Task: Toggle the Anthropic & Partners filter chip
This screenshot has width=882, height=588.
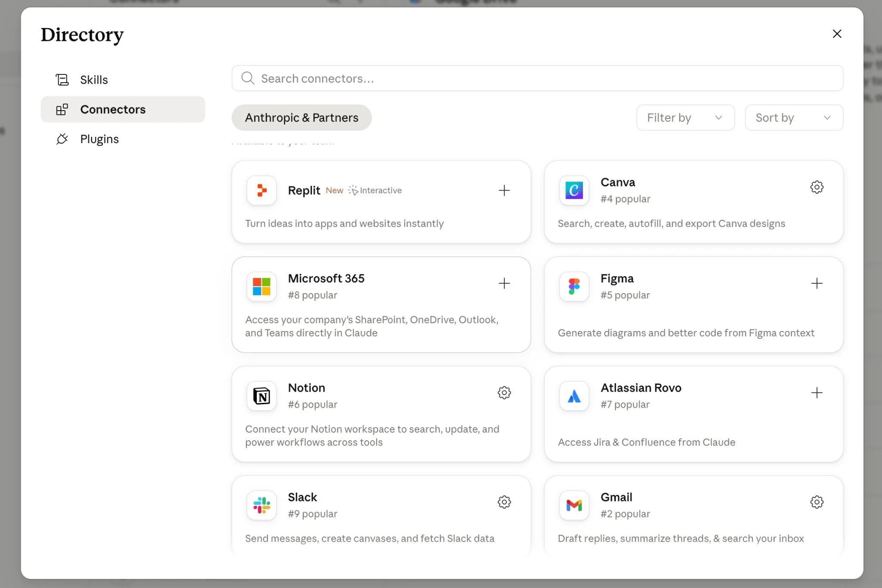Action: (301, 118)
